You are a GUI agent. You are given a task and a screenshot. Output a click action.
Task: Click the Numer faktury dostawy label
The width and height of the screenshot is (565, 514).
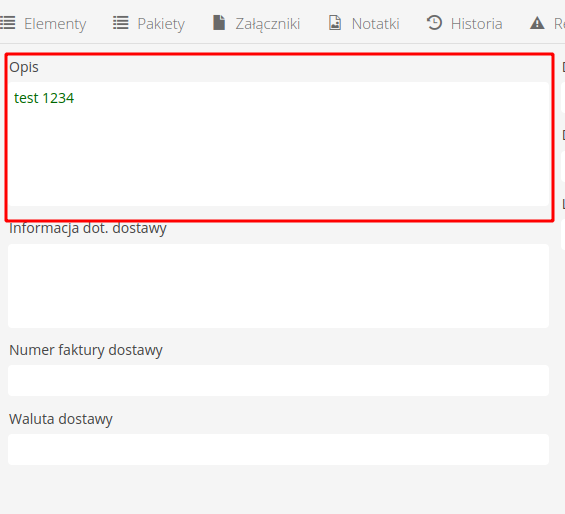click(86, 350)
